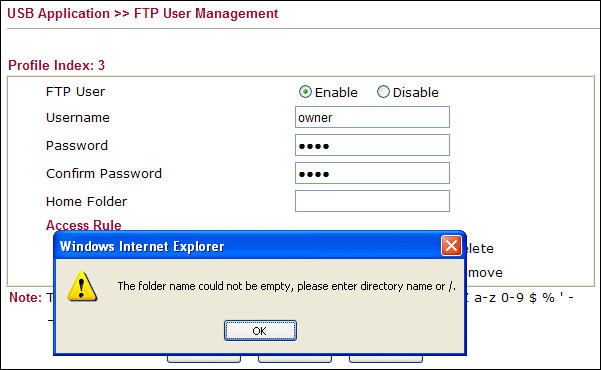Click the USB Application >> FTP User Management title
This screenshot has width=601, height=370.
tap(143, 13)
